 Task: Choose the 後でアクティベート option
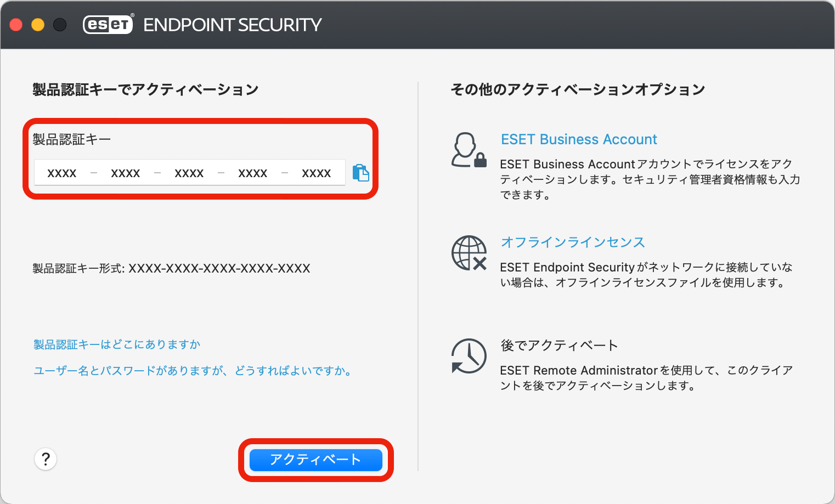559,346
